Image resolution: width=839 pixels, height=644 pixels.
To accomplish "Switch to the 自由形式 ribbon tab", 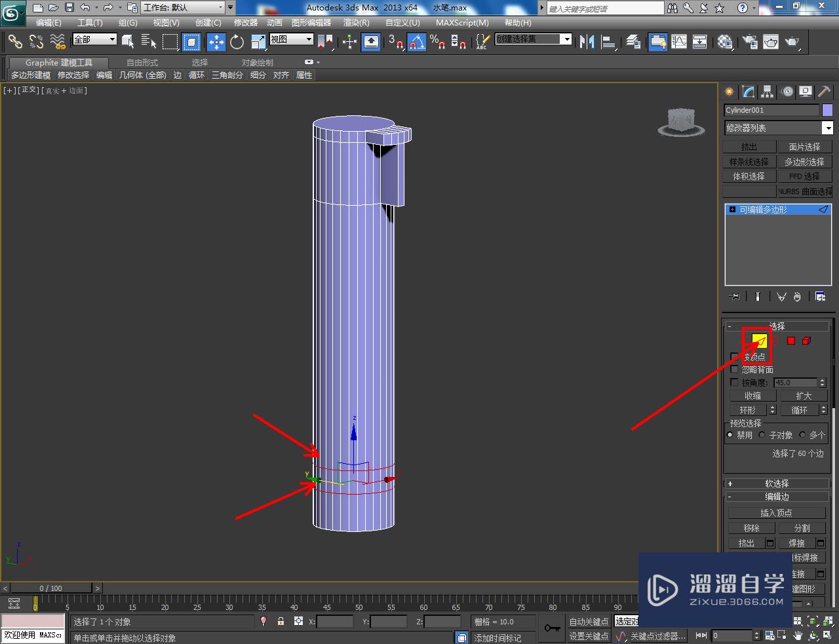I will pyautogui.click(x=142, y=63).
